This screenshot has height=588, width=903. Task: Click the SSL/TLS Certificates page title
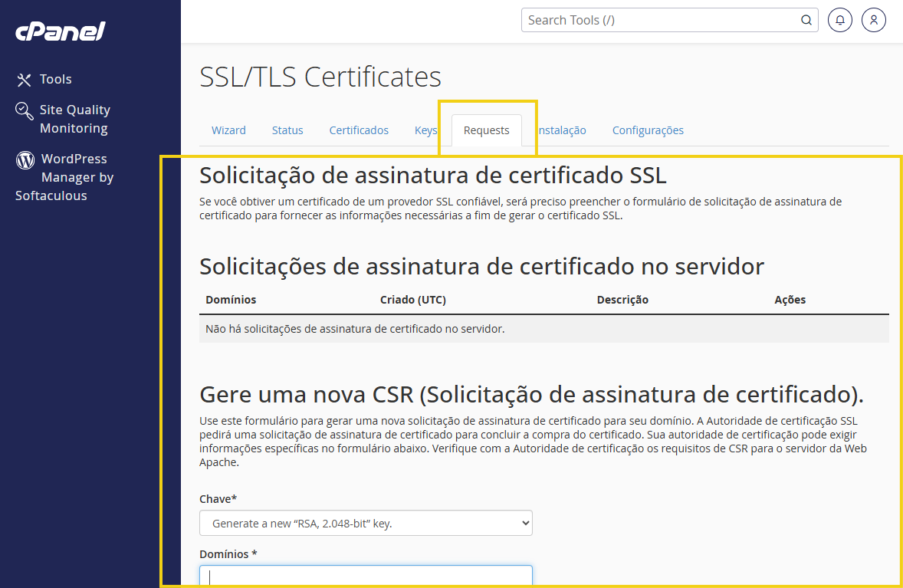[320, 77]
